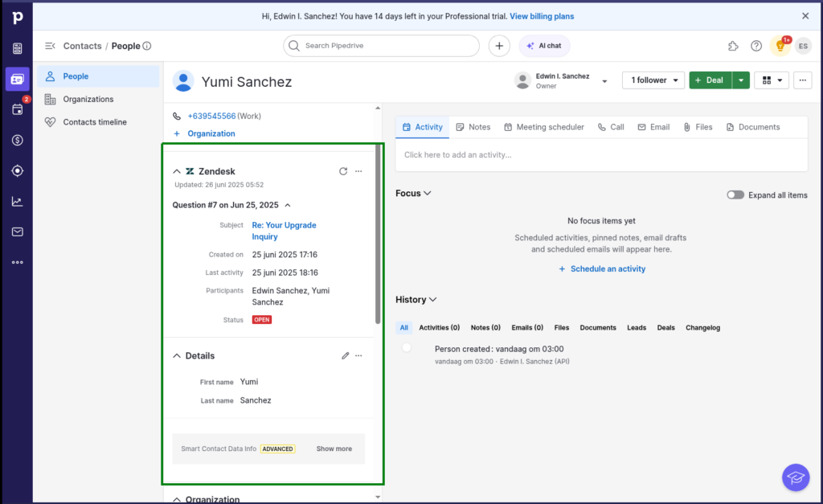
Task: Click the green Deal button
Action: pos(710,80)
